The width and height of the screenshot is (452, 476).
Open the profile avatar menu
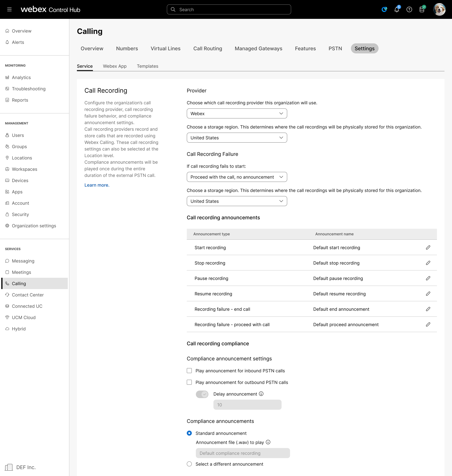pyautogui.click(x=440, y=9)
